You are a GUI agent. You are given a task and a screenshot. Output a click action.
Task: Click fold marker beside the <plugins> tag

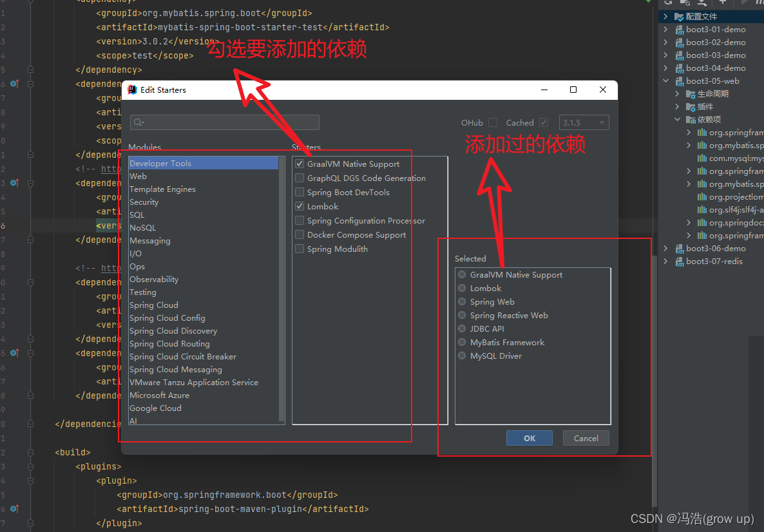coord(31,467)
